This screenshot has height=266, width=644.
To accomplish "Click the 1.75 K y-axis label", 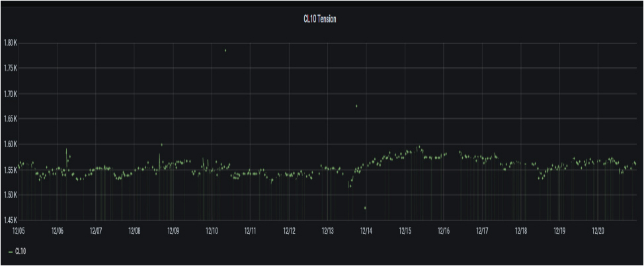I will click(x=10, y=68).
